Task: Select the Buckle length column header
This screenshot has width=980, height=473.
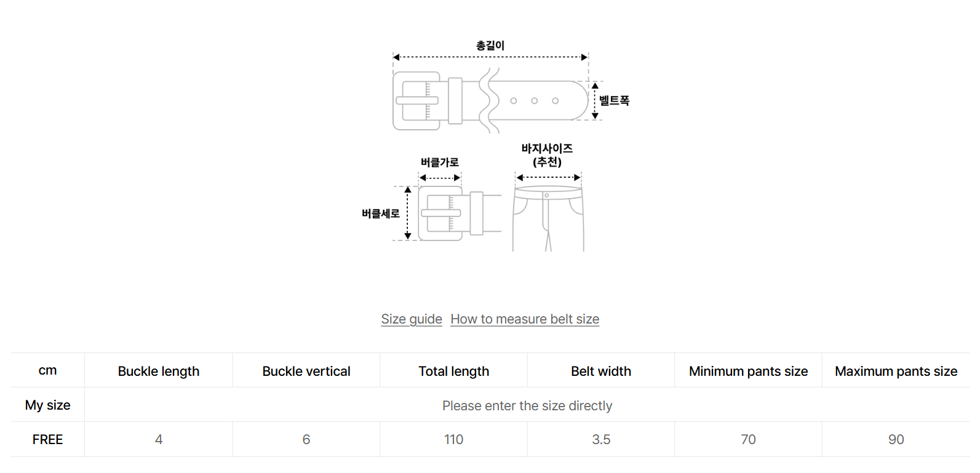Action: (159, 371)
